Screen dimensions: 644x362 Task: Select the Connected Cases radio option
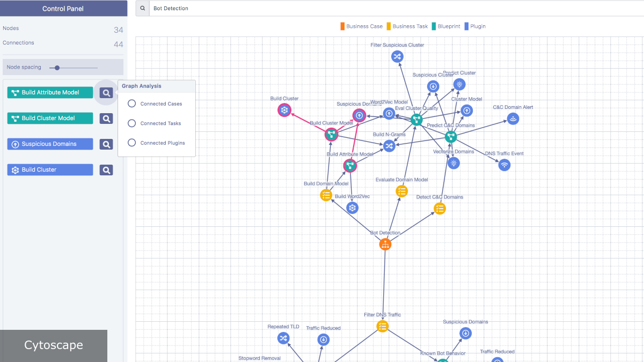(131, 104)
